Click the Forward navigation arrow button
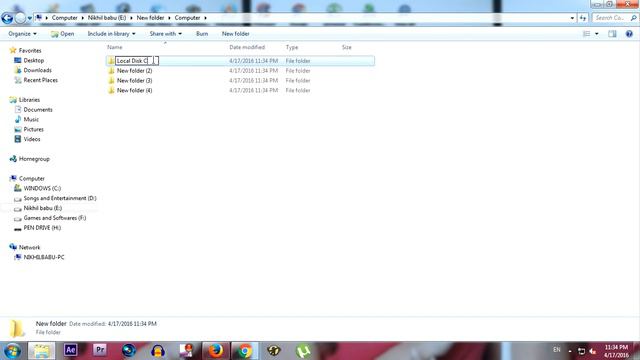This screenshot has width=640, height=360. point(20,18)
